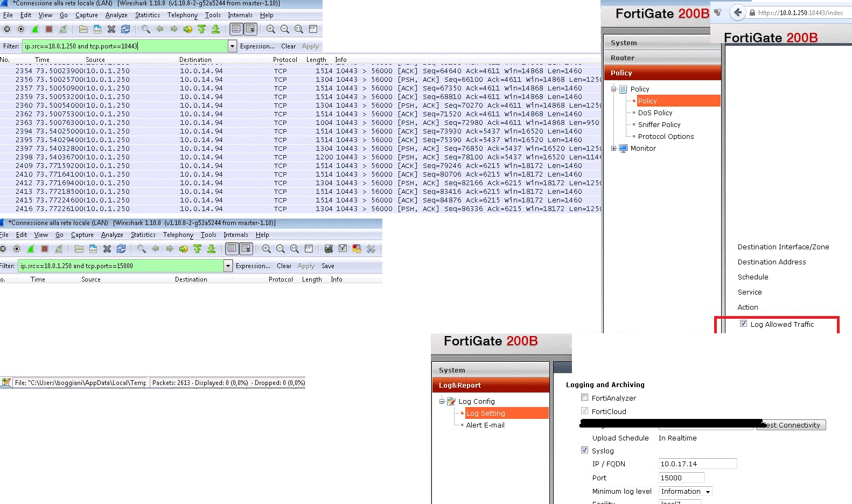Start a new capture in the port 10443 Wireshark window
The image size is (852, 504).
coord(35,29)
